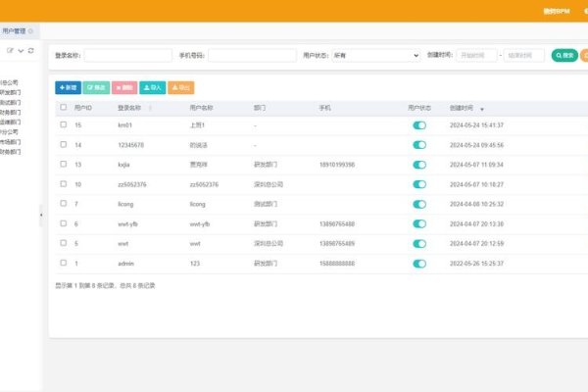Check the checkbox for user kxjia
Viewport: 588px width, 392px height.
click(64, 165)
